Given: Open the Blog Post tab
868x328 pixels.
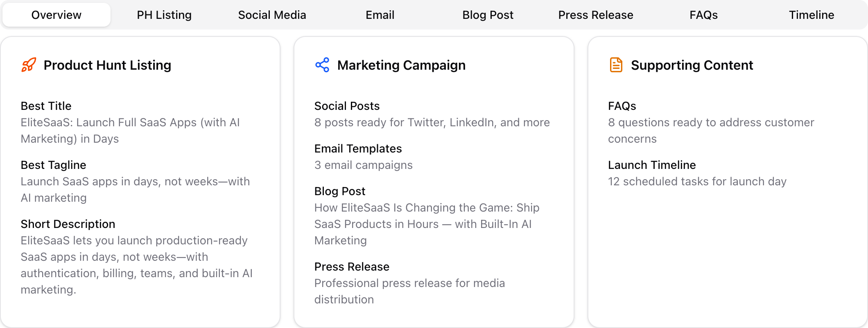Looking at the screenshot, I should click(488, 15).
